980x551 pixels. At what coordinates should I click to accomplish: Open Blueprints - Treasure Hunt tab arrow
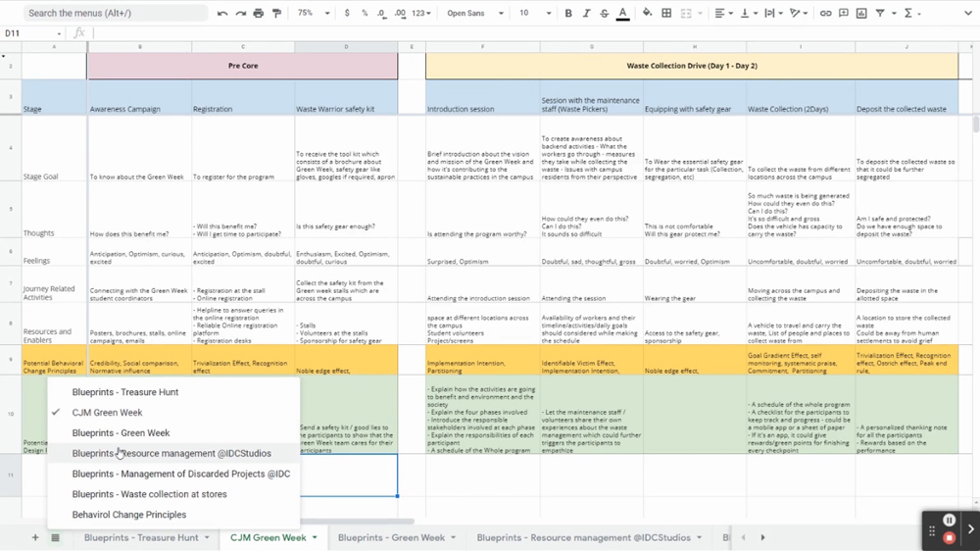point(207,537)
